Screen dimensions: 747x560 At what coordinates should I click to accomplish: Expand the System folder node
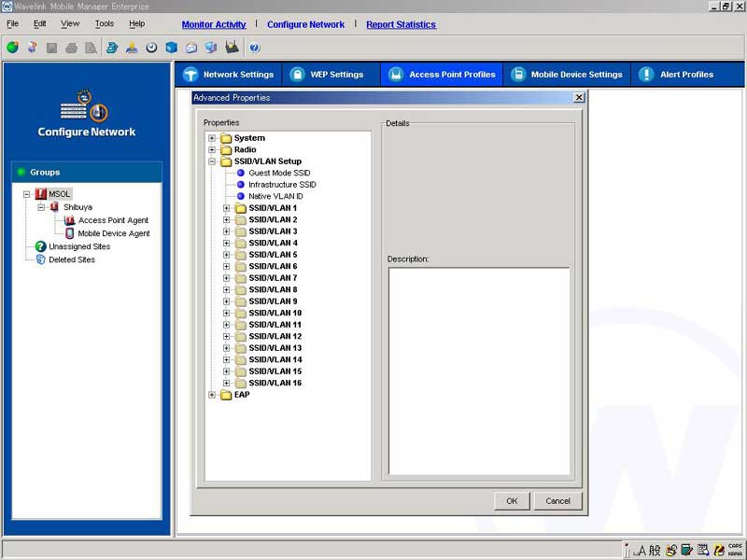(212, 138)
